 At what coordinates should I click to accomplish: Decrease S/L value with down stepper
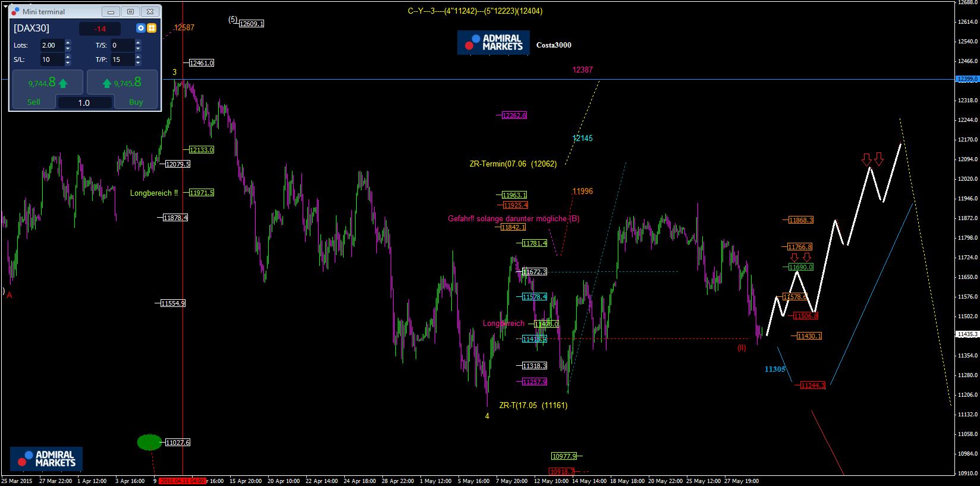pyautogui.click(x=68, y=62)
